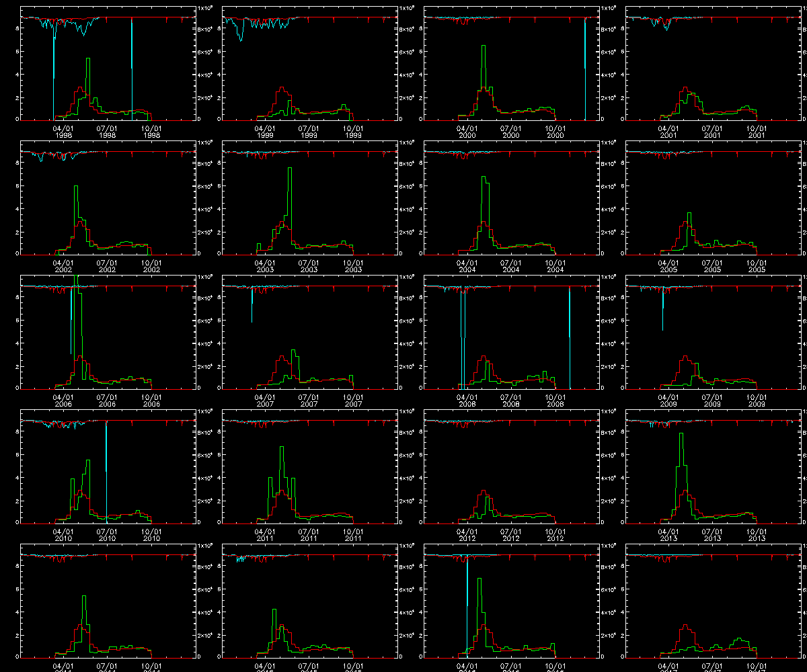Click the red curve peak in the 2009 plot

point(685,357)
